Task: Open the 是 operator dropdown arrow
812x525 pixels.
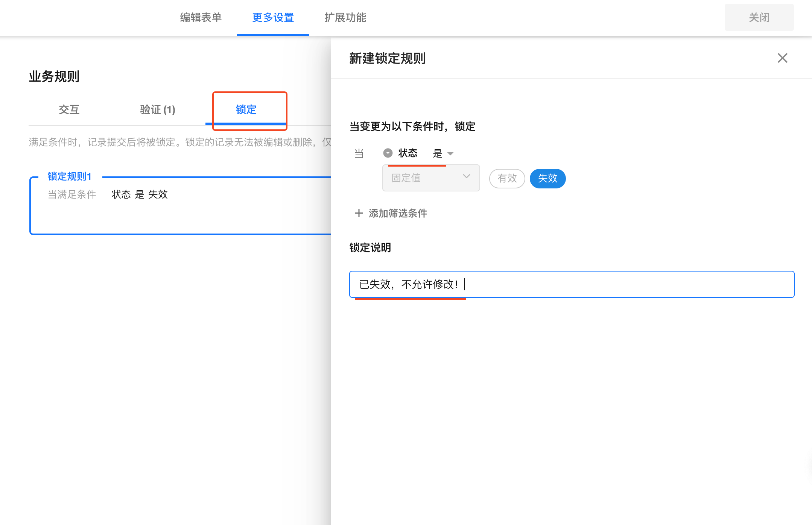Action: 450,153
